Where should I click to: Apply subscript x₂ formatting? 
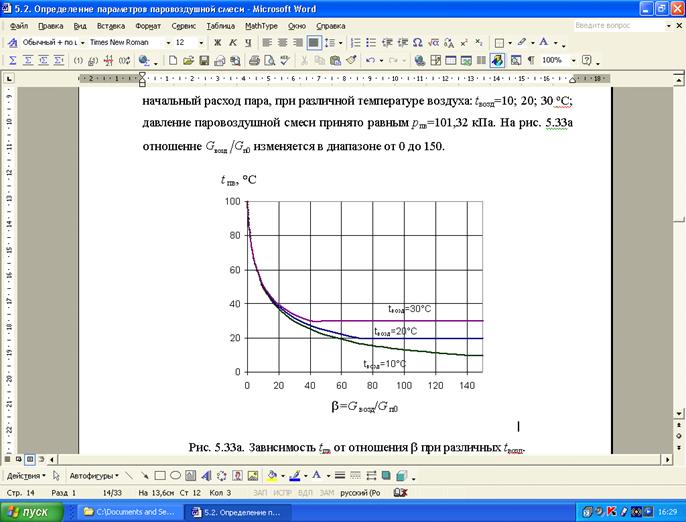479,42
